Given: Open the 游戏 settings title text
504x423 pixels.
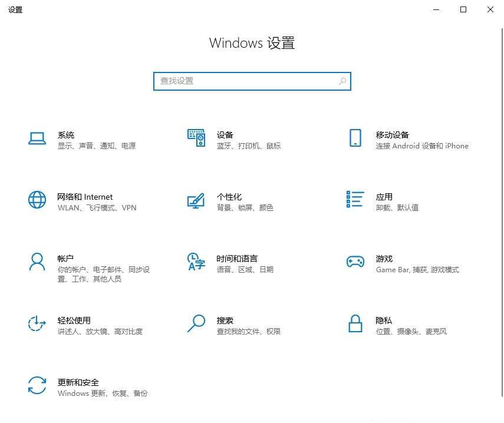Looking at the screenshot, I should pyautogui.click(x=384, y=259).
